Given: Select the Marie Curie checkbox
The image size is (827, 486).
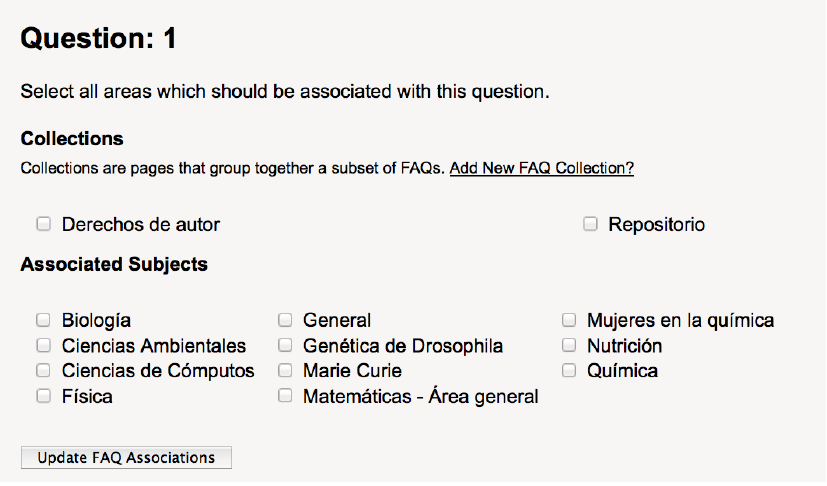Looking at the screenshot, I should click(x=285, y=370).
